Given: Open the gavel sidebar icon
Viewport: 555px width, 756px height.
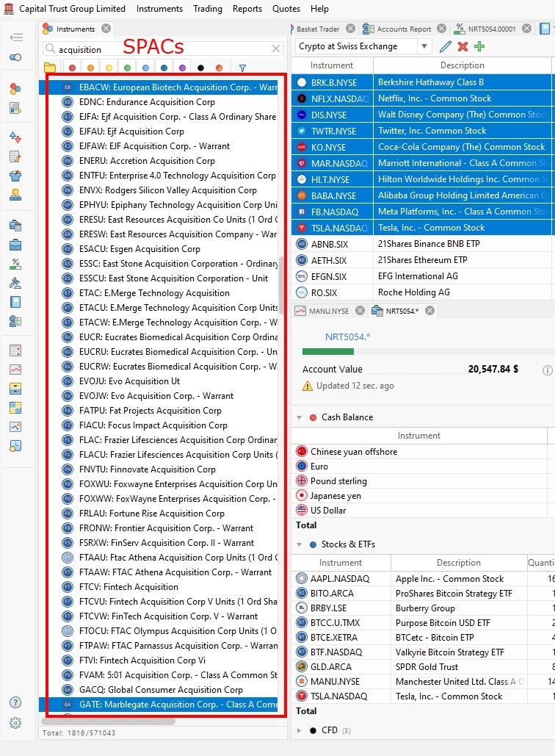Looking at the screenshot, I should tap(15, 283).
